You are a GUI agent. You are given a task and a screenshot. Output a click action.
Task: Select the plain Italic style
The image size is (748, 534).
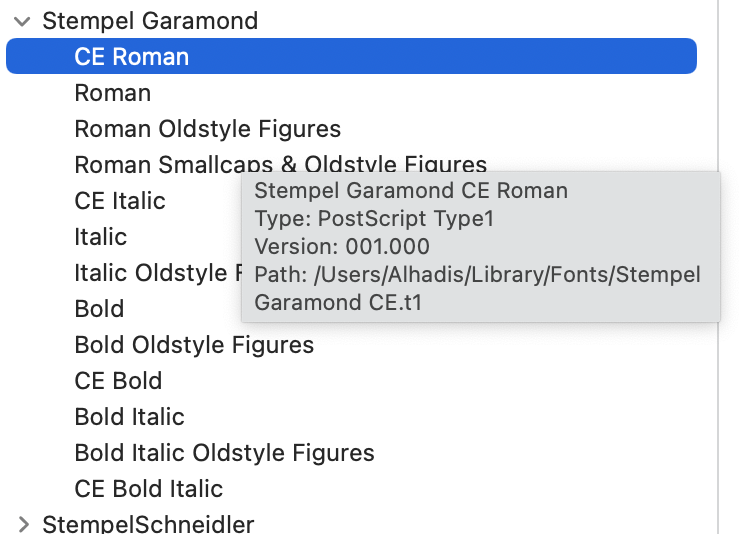(101, 237)
